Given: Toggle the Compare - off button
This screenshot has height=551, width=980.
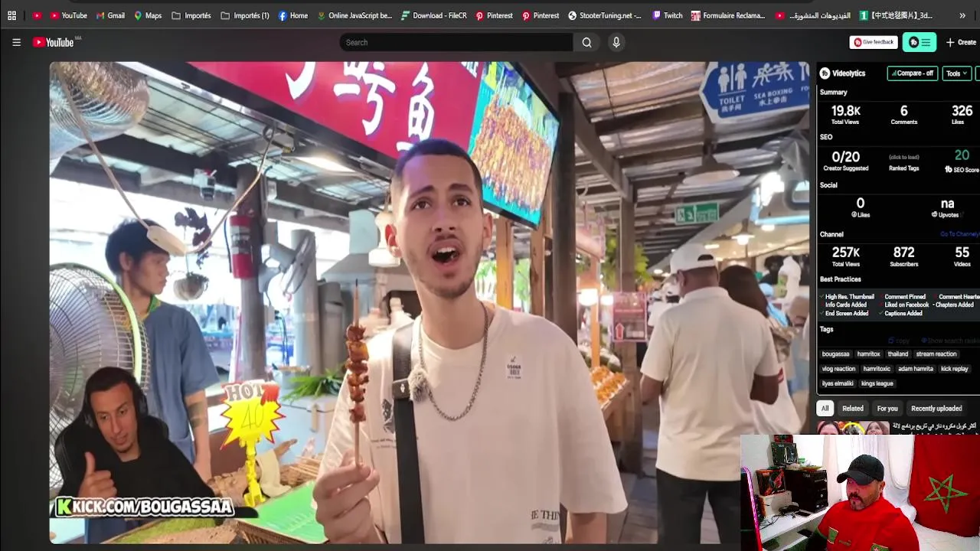Looking at the screenshot, I should tap(913, 73).
